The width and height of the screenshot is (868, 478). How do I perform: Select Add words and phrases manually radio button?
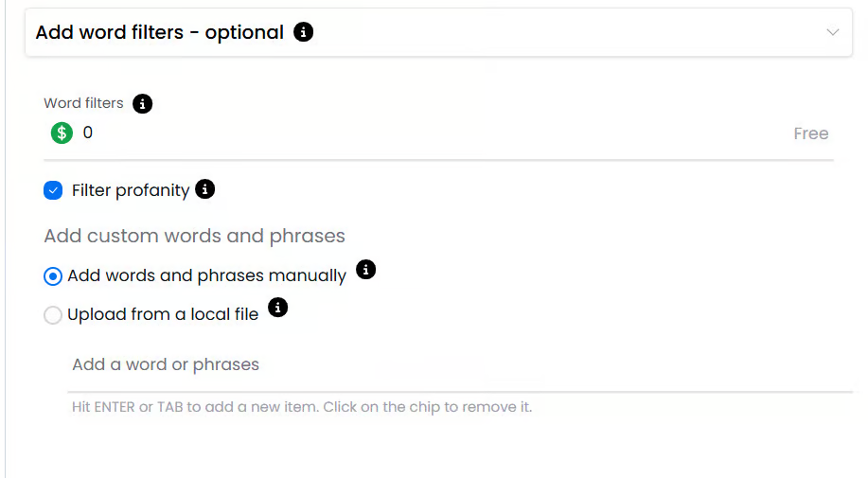(x=53, y=276)
